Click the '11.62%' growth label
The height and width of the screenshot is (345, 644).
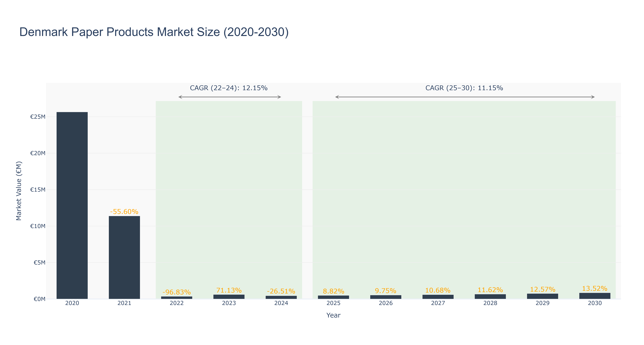click(490, 290)
